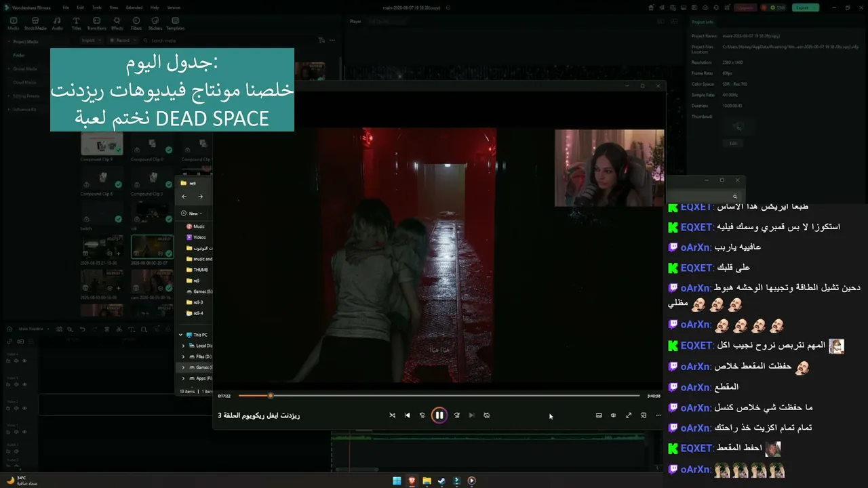Open the Audio tab in Filmora
This screenshot has width=868, height=488.
(57, 24)
